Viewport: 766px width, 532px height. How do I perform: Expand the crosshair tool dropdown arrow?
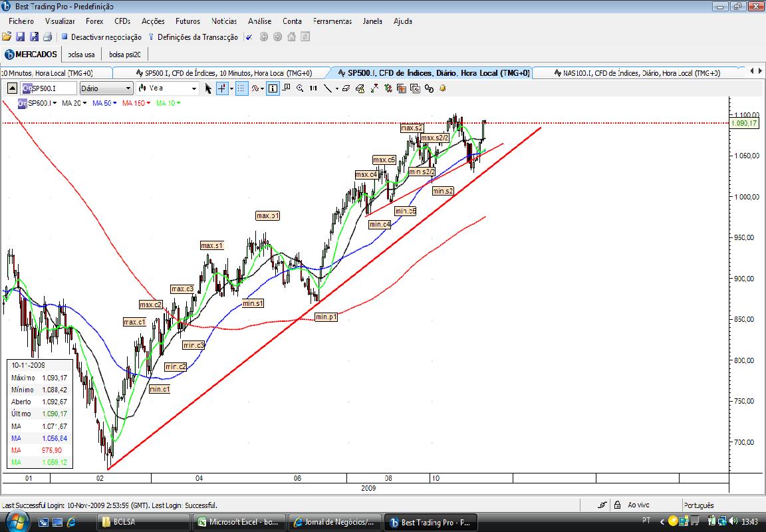(231, 88)
